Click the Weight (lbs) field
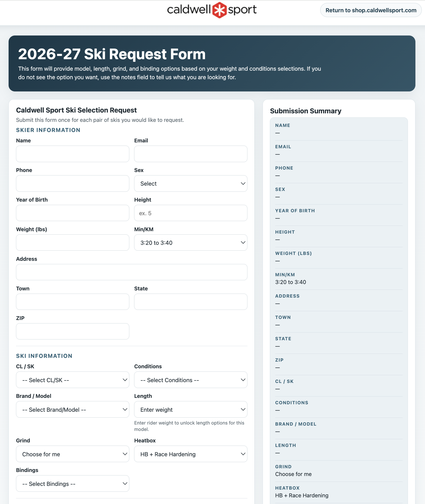 coord(73,243)
